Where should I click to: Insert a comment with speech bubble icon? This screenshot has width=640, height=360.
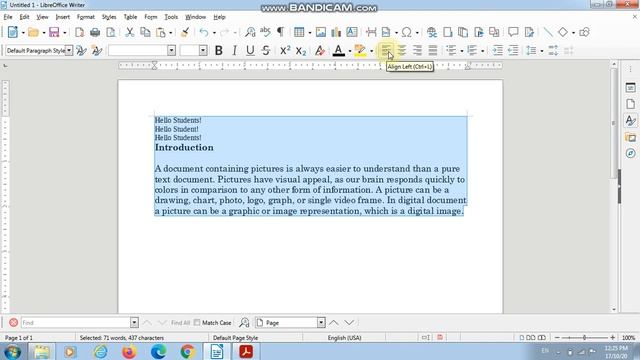(513, 32)
